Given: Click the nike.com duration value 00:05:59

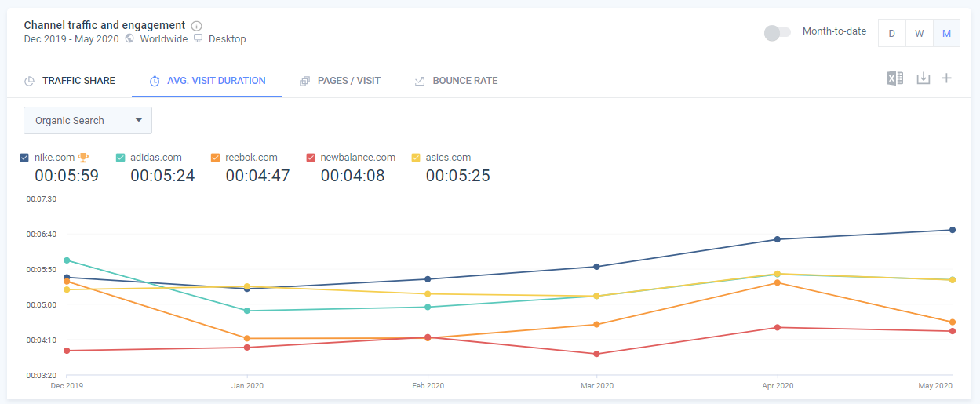Looking at the screenshot, I should coord(67,176).
